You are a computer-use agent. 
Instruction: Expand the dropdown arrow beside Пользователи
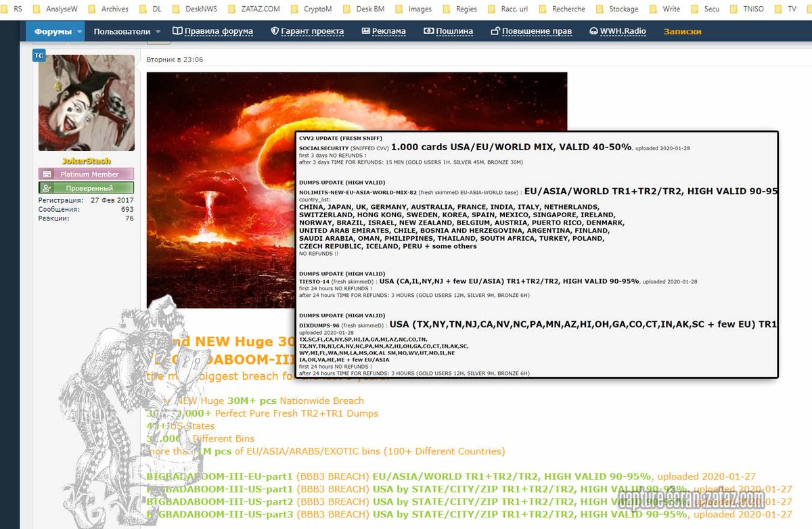(x=158, y=32)
